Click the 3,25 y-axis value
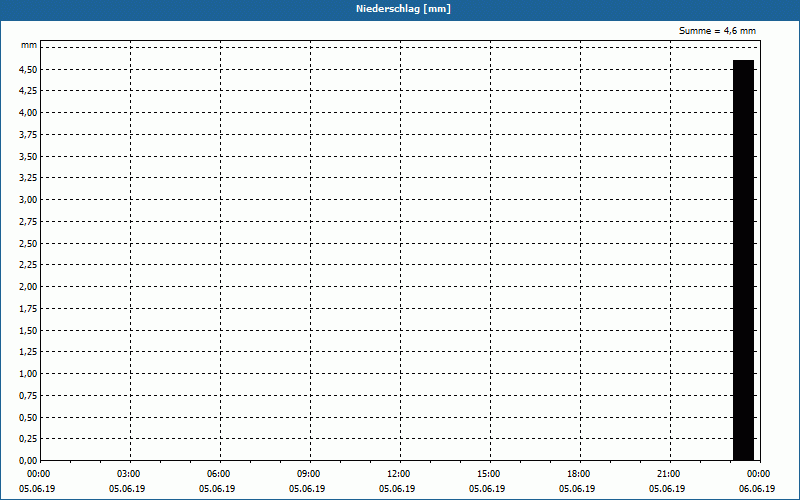Viewport: 800px width, 500px height. [x=28, y=178]
